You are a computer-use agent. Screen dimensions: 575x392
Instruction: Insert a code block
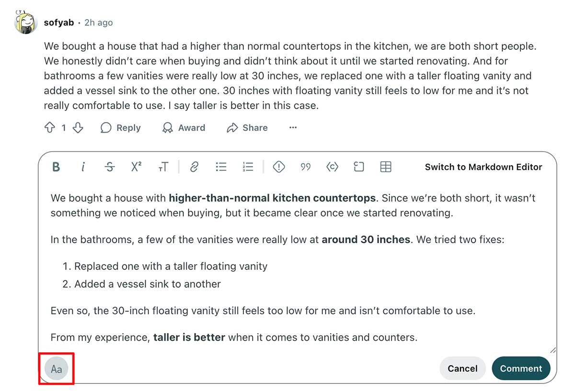(x=359, y=167)
